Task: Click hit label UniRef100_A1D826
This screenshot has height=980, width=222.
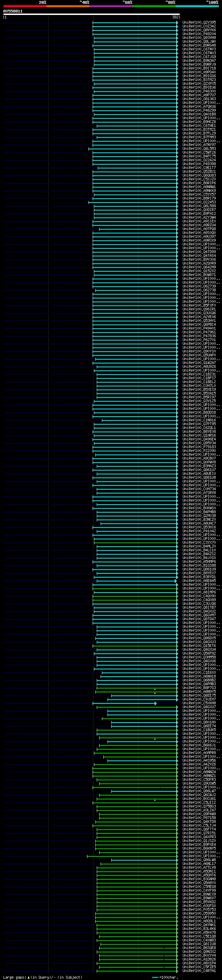Action: (x=199, y=959)
